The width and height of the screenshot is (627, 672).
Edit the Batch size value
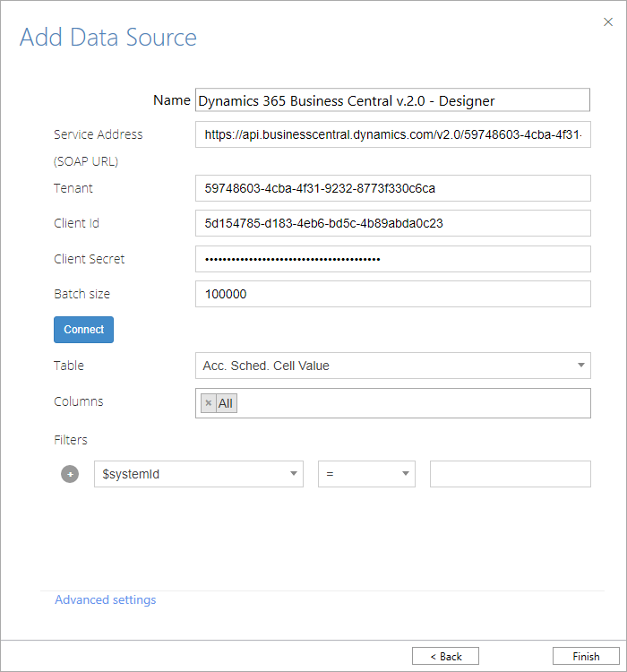[393, 294]
